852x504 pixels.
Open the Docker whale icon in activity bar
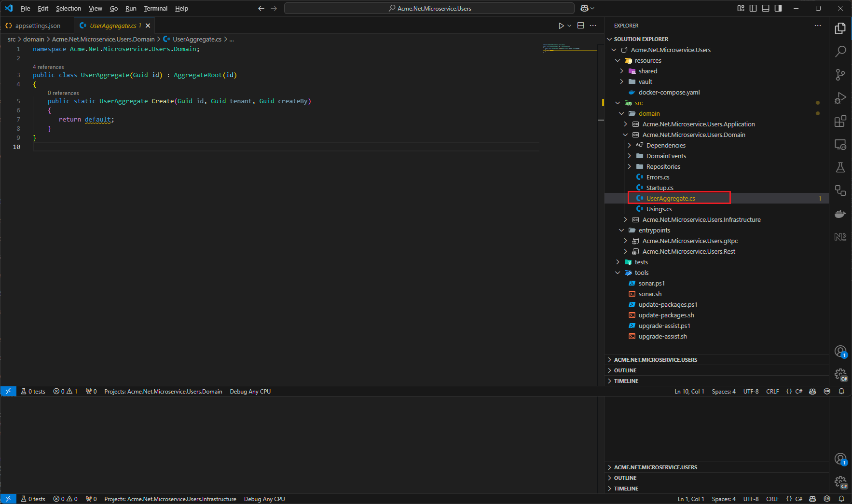pyautogui.click(x=840, y=214)
